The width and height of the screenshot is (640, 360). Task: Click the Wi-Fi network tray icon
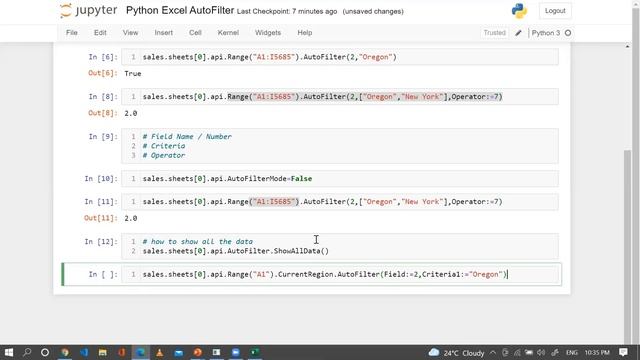517,353
